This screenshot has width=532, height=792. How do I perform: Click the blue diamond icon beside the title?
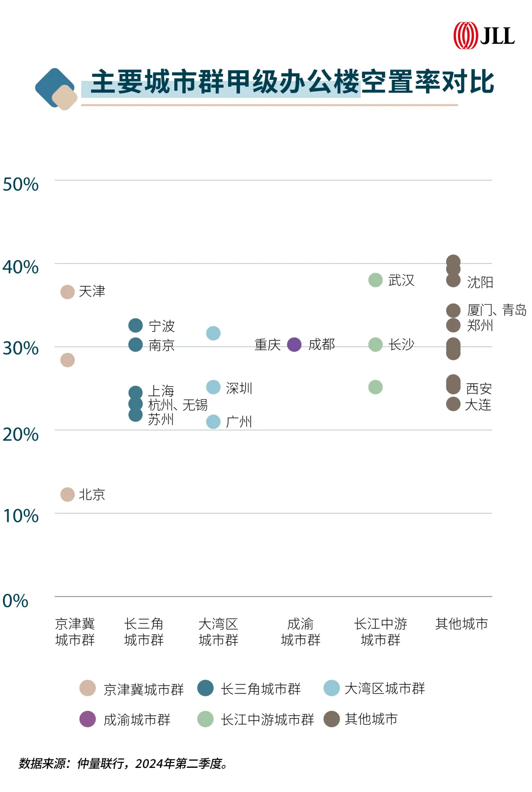tap(53, 87)
